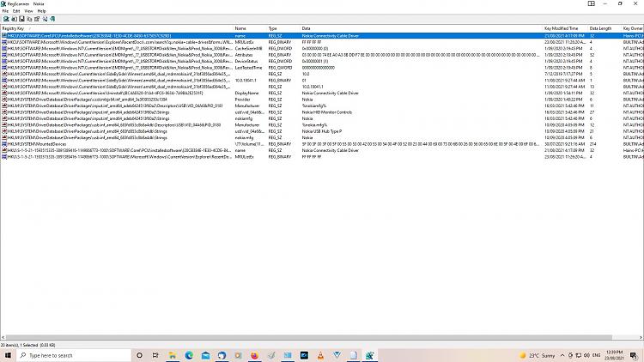Image resolution: width=644 pixels, height=362 pixels.
Task: Click the Exit toolbar icon
Action: pyautogui.click(x=52, y=19)
